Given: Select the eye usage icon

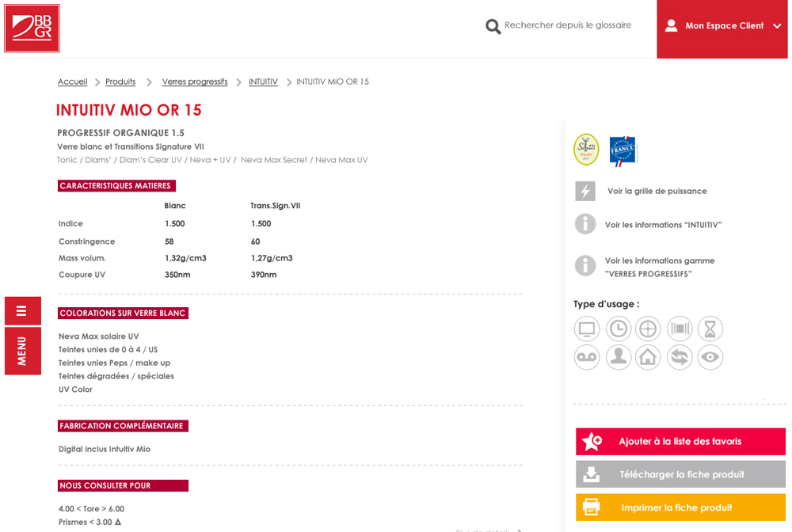Looking at the screenshot, I should pyautogui.click(x=710, y=357).
